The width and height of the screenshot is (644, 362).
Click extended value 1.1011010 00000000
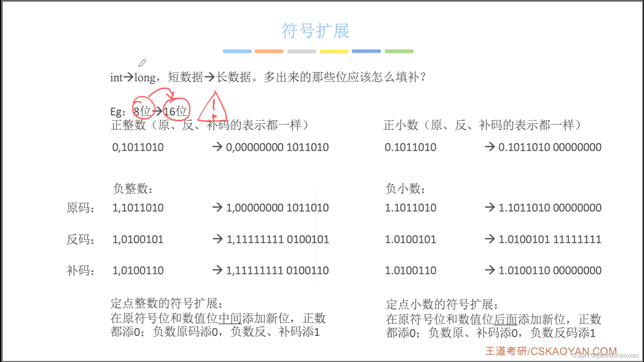tap(550, 208)
